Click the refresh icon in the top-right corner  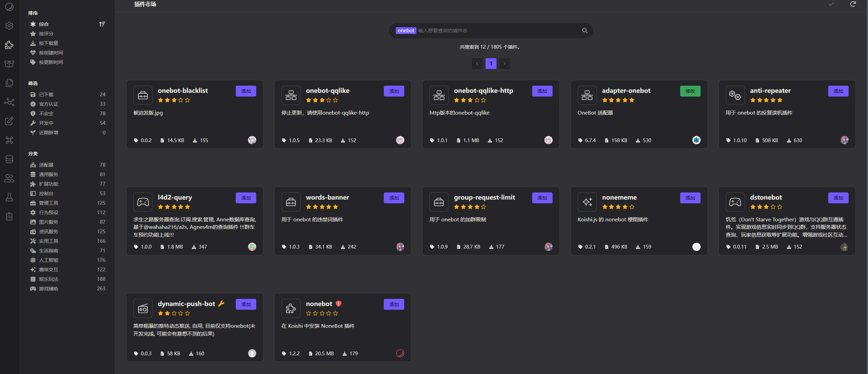point(853,4)
